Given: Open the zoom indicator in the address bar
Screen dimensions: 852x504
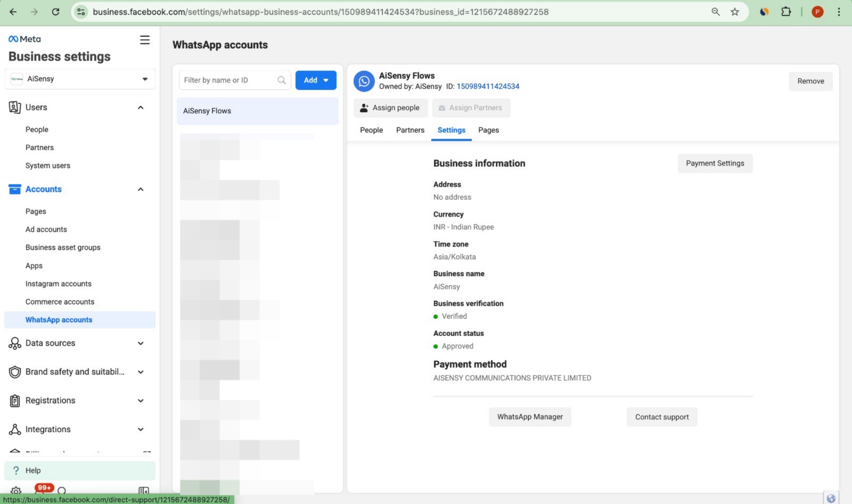Looking at the screenshot, I should [716, 12].
